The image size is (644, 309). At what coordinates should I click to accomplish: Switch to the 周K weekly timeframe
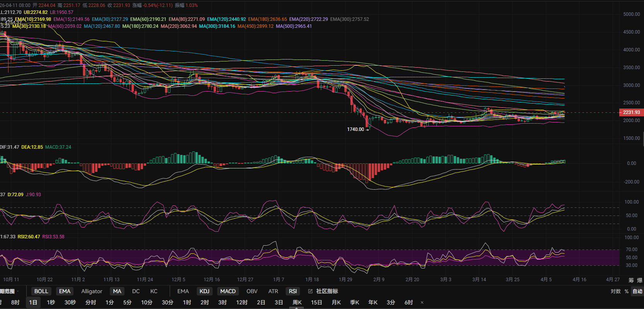tap(297, 302)
